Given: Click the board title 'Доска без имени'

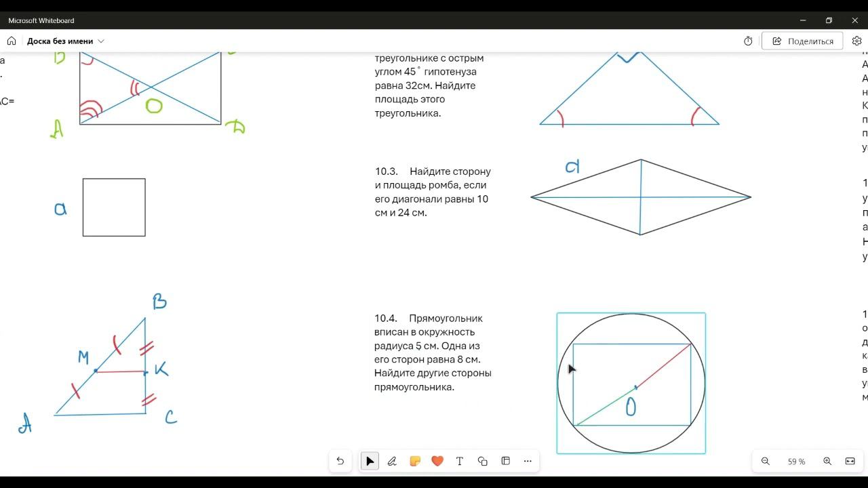Looking at the screenshot, I should (x=60, y=41).
